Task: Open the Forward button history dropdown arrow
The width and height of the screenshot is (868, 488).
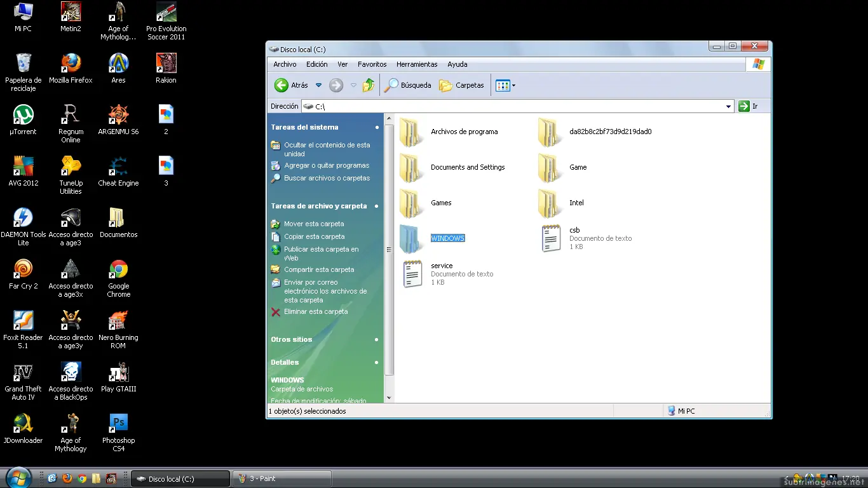Action: [x=354, y=85]
